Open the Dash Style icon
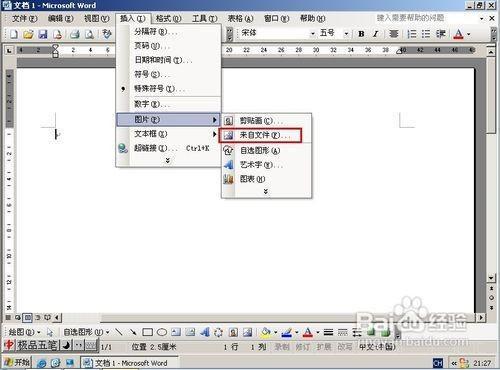 coord(343,332)
